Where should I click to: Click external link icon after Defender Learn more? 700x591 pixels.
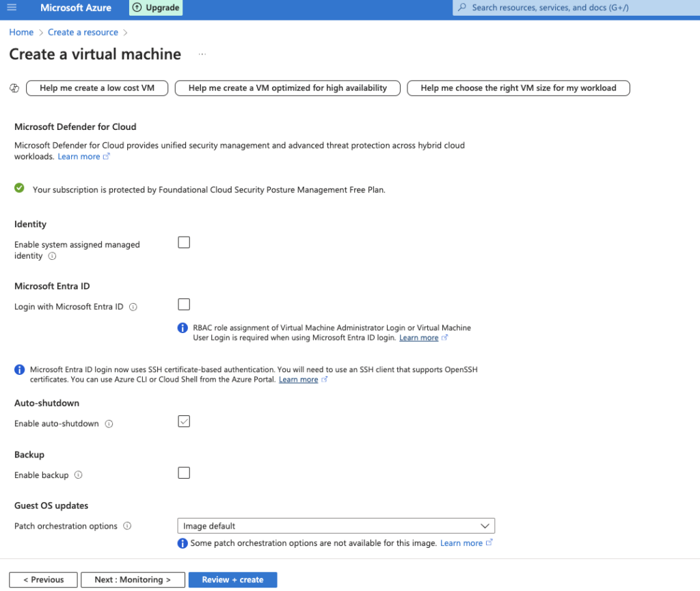click(106, 157)
